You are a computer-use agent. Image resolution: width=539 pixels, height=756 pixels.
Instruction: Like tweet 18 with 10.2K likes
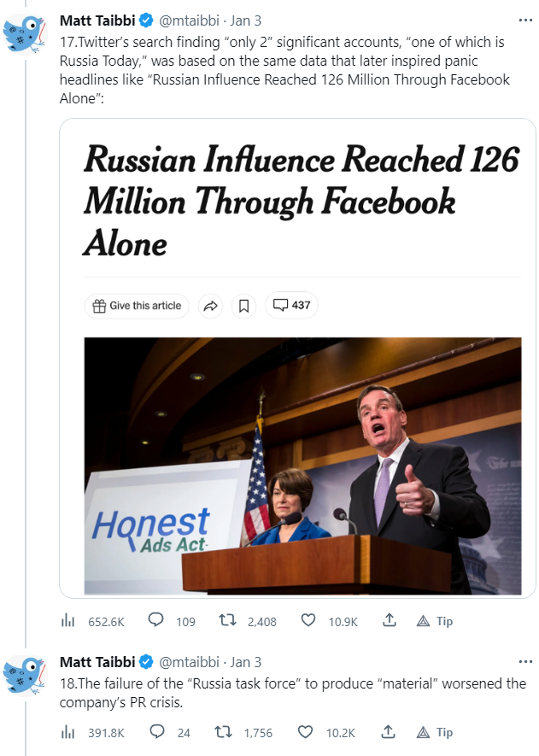pos(308,732)
